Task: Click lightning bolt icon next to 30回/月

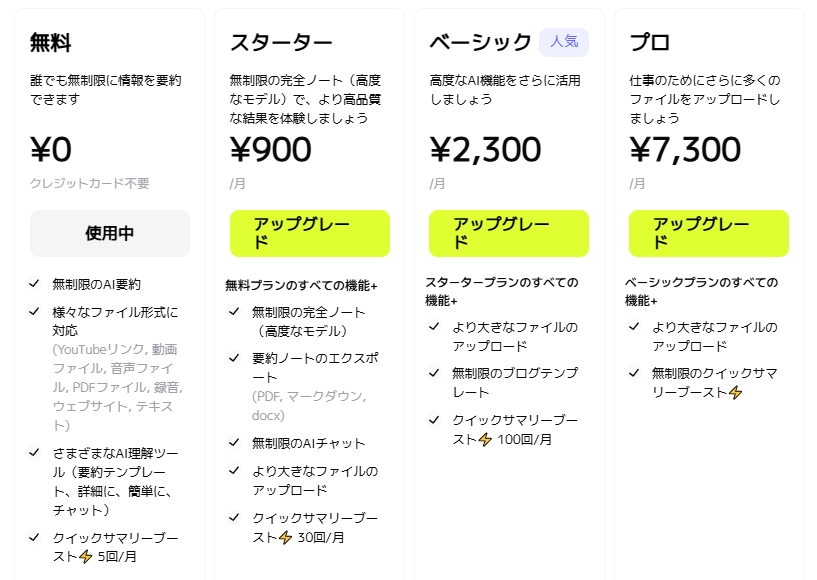Action: pos(285,537)
